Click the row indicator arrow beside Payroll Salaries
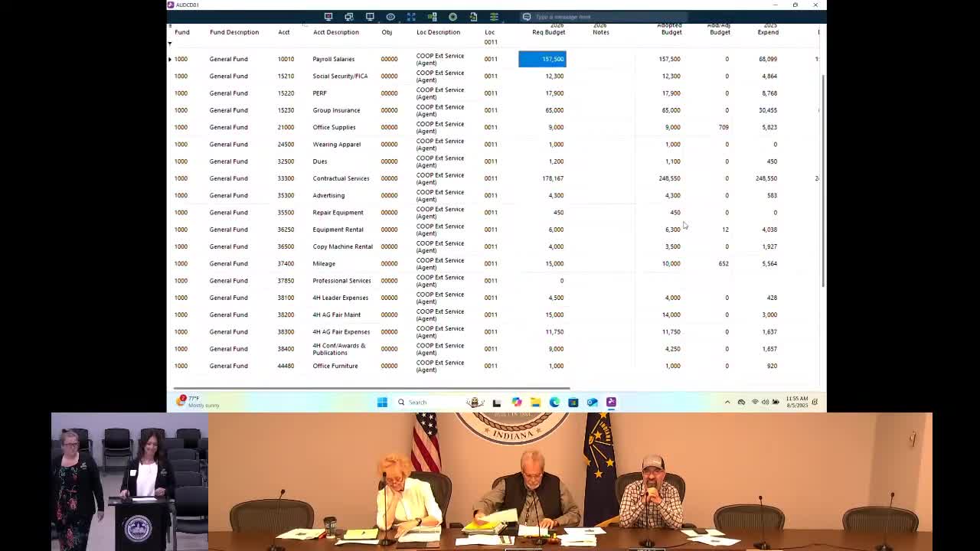Screen dimensions: 980x551 click(x=170, y=59)
